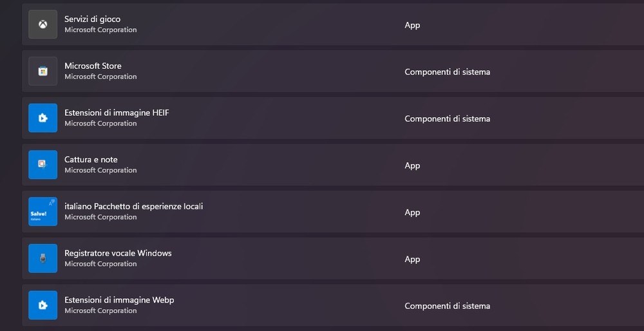Pick the Registratore vocale Windows title
This screenshot has width=644, height=331.
(x=118, y=253)
